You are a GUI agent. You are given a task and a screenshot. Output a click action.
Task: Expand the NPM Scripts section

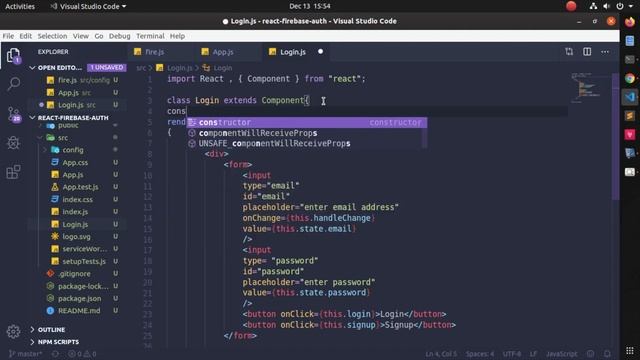tap(32, 342)
